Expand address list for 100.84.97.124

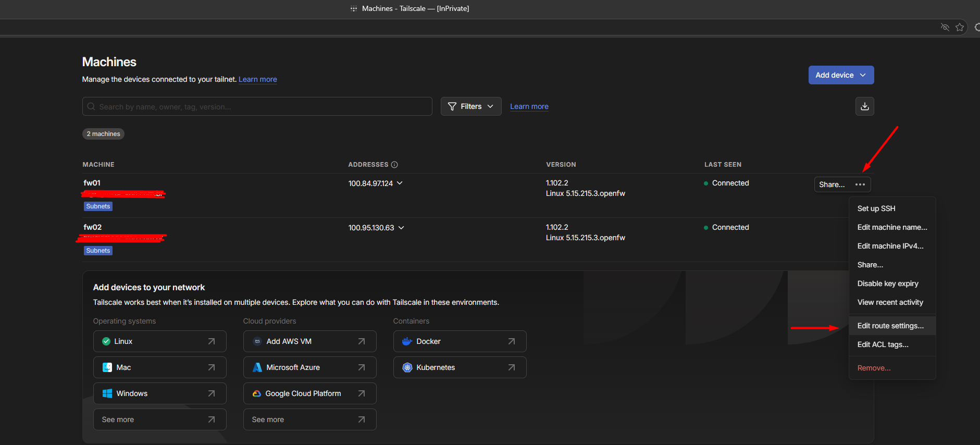point(400,183)
